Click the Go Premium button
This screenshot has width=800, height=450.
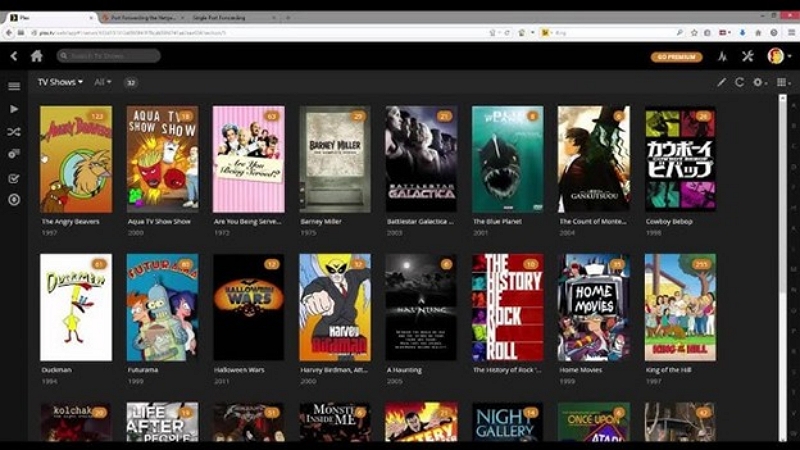coord(676,57)
